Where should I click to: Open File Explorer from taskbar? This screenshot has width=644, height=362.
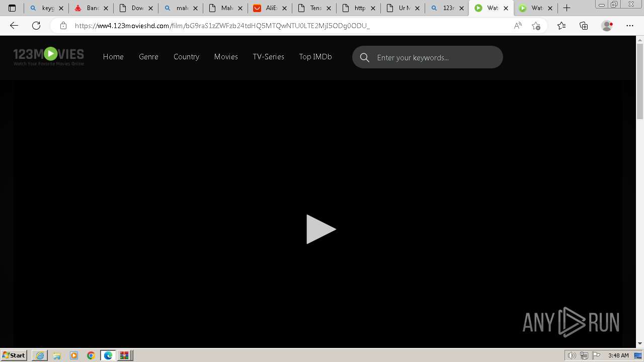[x=57, y=355]
